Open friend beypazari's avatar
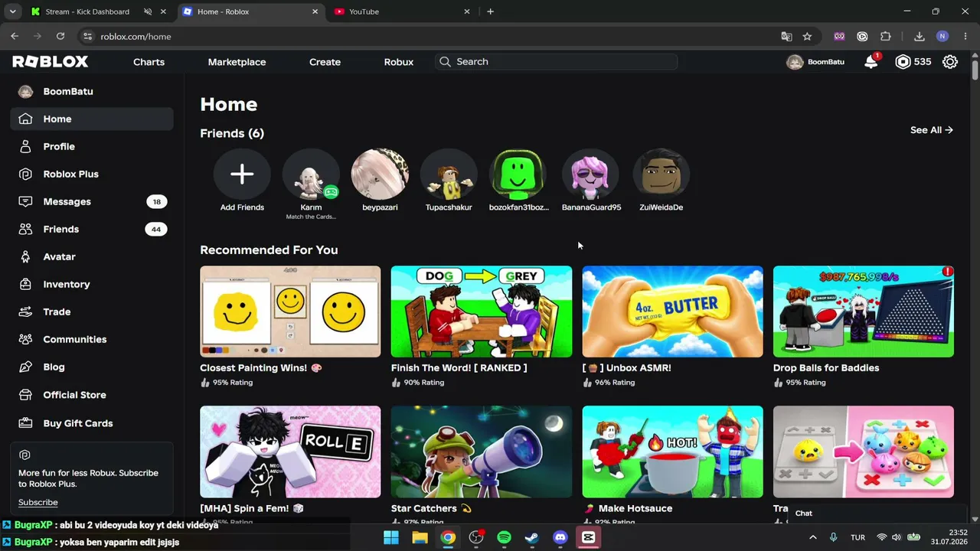Image resolution: width=980 pixels, height=551 pixels. pos(380,174)
